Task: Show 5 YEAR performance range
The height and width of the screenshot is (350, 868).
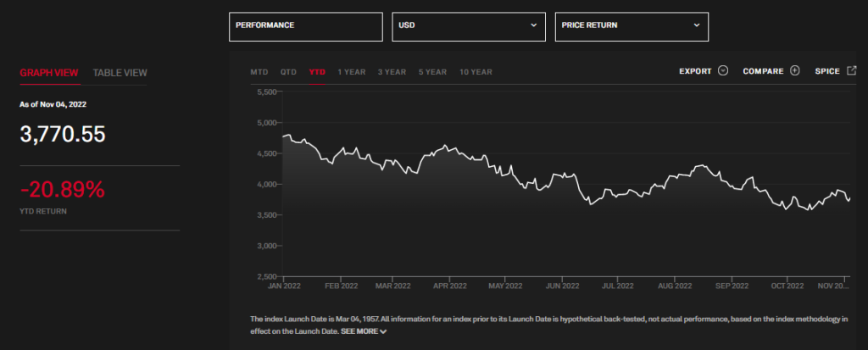Action: 432,72
